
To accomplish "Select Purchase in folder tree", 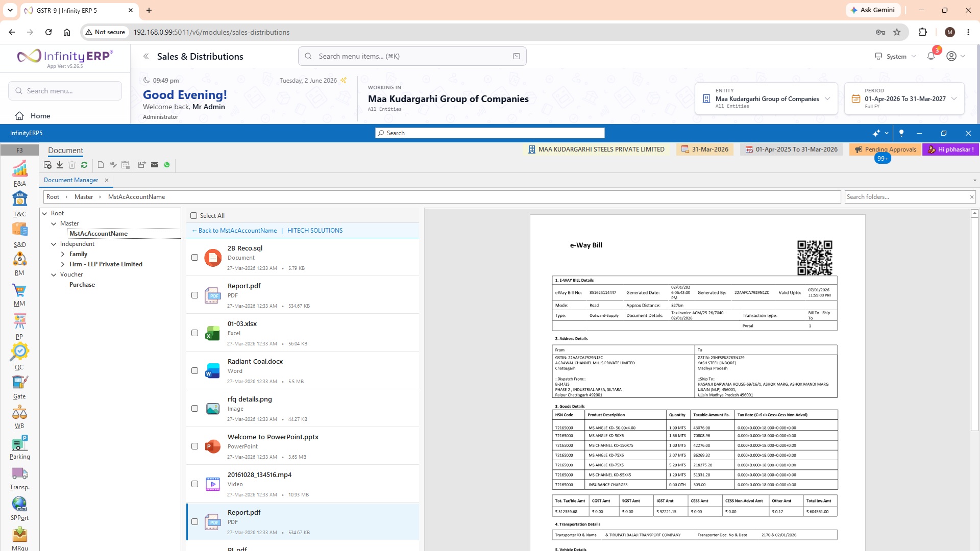I will point(82,285).
